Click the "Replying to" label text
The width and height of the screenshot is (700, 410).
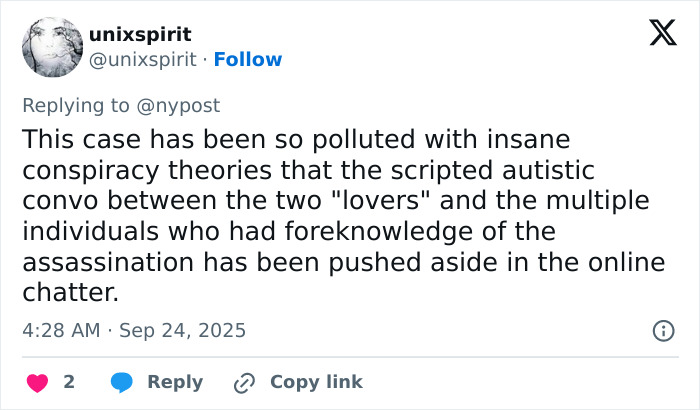pyautogui.click(x=74, y=105)
